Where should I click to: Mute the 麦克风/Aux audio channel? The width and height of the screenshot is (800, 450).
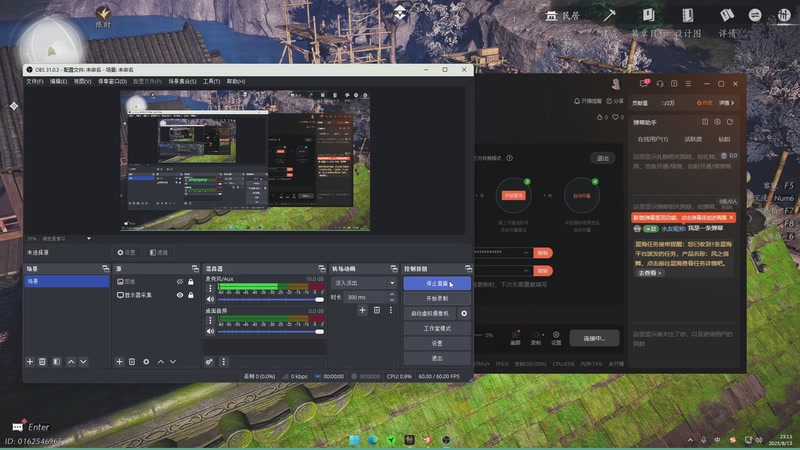pos(210,299)
